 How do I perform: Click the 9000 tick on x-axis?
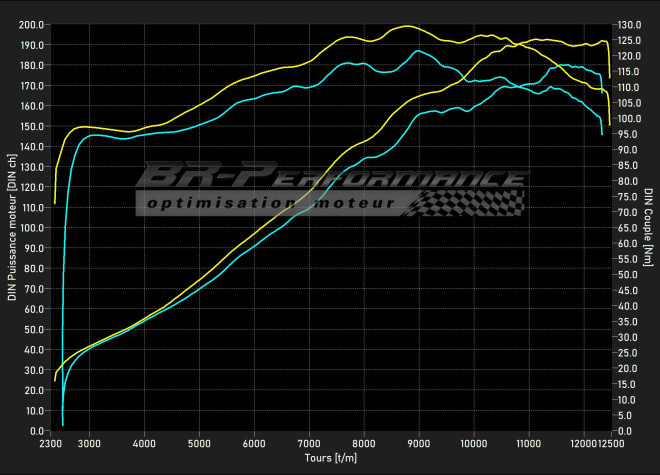419,443
